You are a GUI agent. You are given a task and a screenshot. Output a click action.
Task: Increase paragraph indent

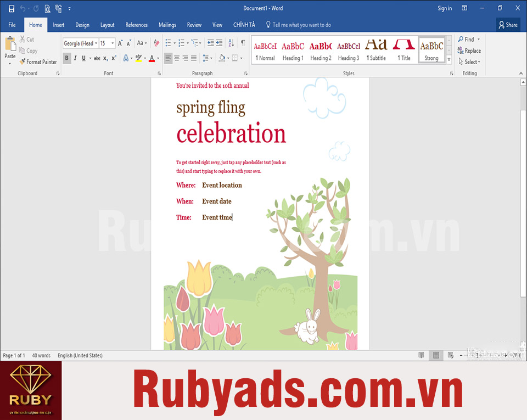point(219,43)
